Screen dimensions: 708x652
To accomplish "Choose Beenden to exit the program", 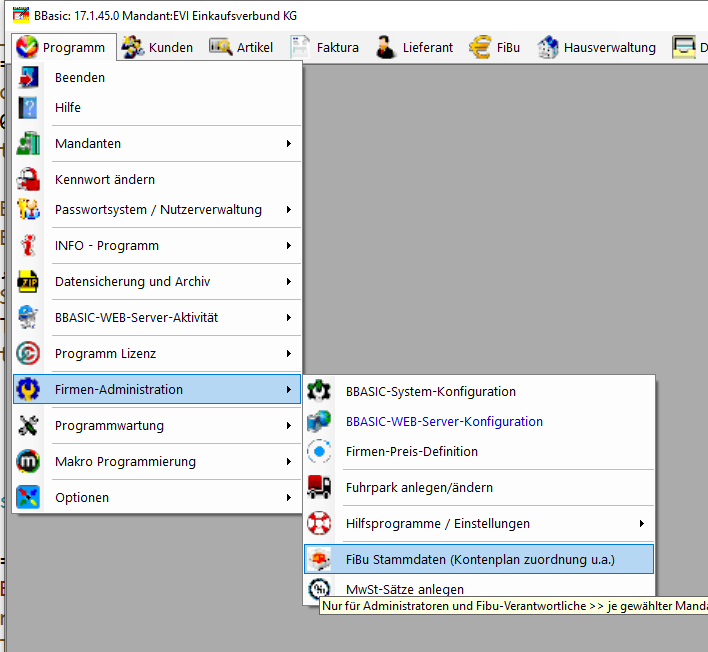I will pos(157,78).
